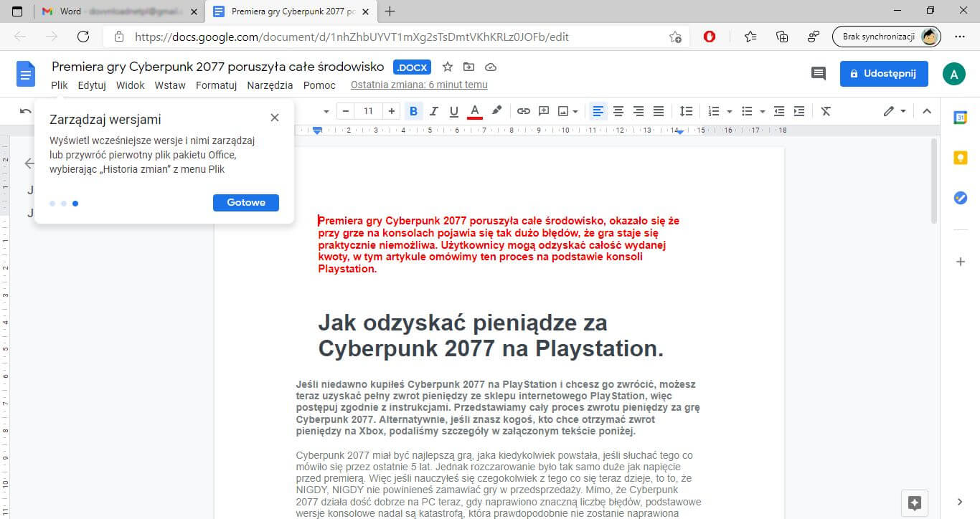Toggle Italic formatting
Screen dimensions: 980x519
(433, 111)
